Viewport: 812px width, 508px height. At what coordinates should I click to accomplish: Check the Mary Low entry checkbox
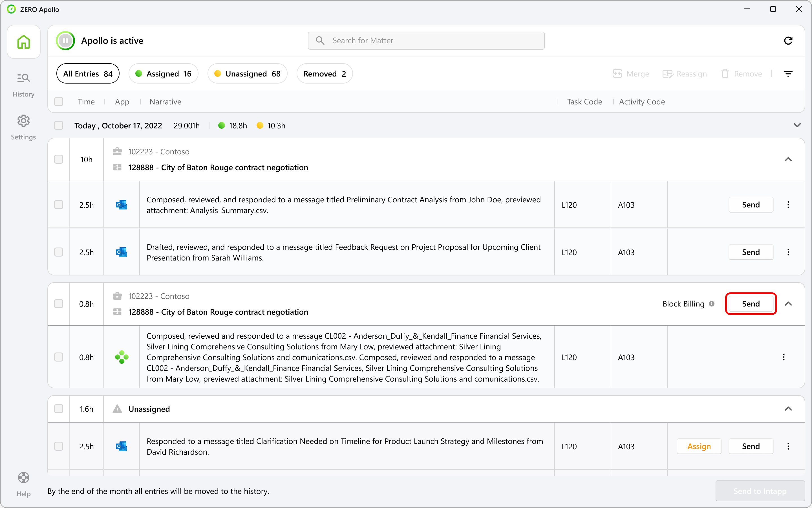pyautogui.click(x=59, y=357)
